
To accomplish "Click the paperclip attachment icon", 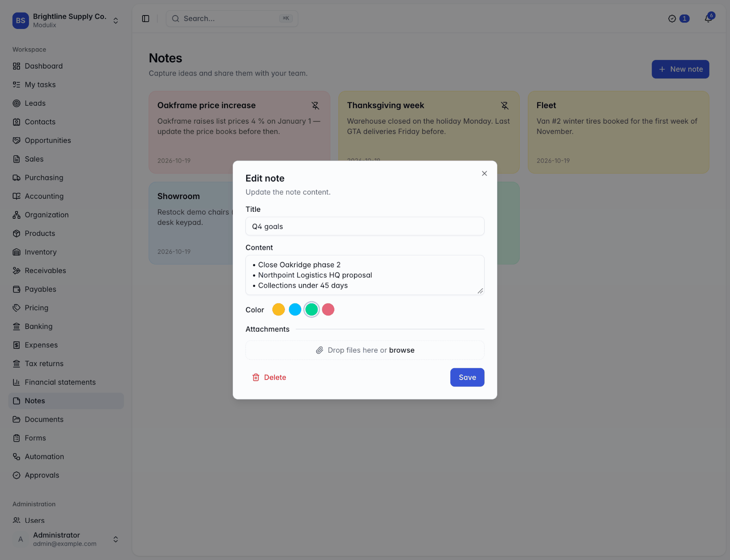I will 320,350.
